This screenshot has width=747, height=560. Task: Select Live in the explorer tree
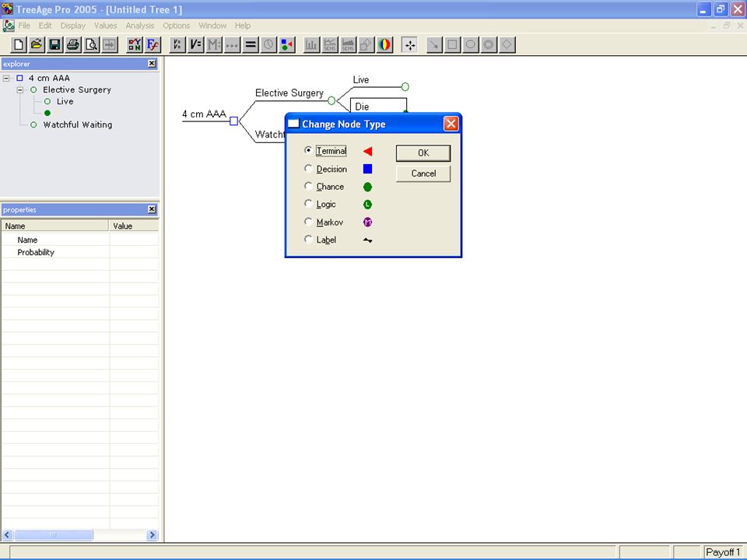pyautogui.click(x=65, y=101)
